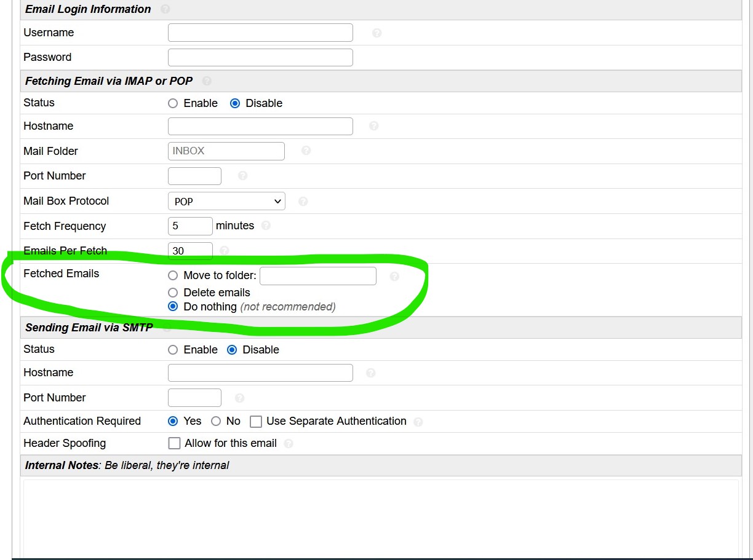Set Authentication Required to Yes
This screenshot has width=753, height=560.
173,421
